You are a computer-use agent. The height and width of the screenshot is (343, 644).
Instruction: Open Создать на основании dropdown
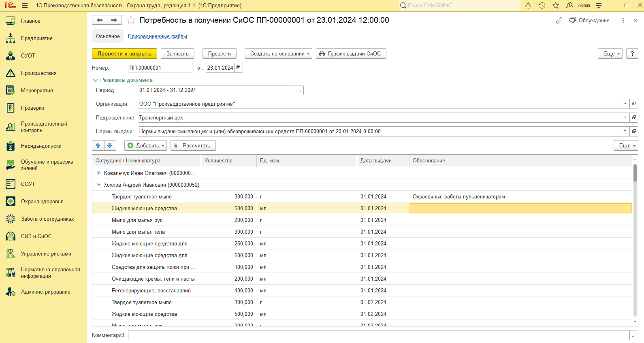(x=278, y=53)
